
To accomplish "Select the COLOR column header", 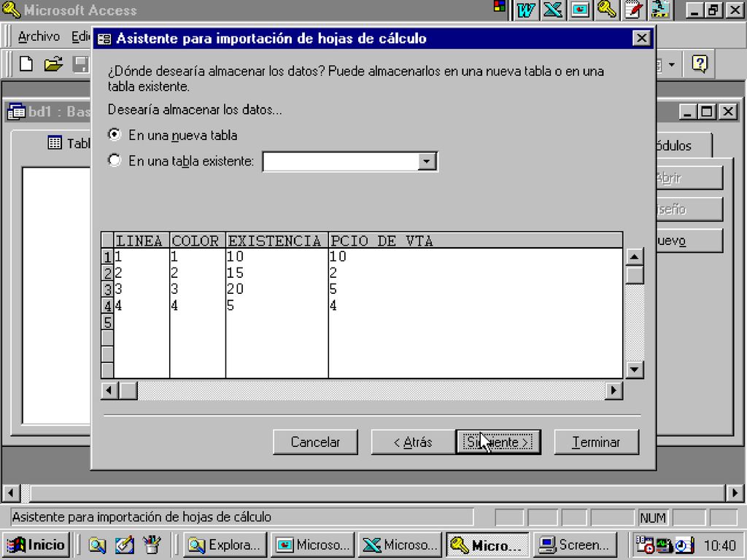I will click(x=197, y=241).
